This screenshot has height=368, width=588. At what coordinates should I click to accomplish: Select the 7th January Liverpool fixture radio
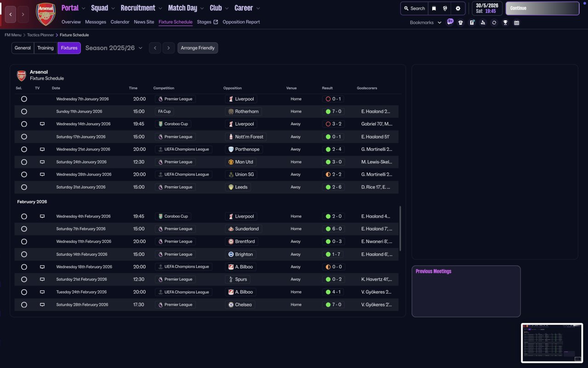coord(24,99)
